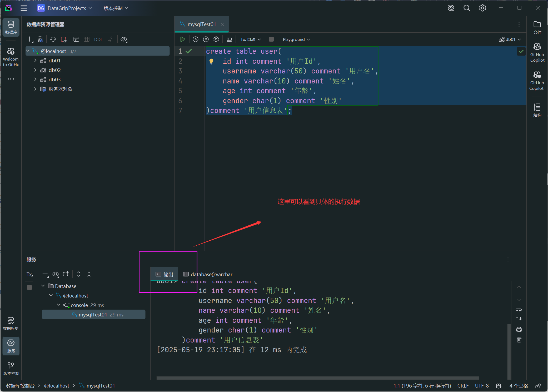
Task: Open the Tx: 自动 transaction mode dropdown
Action: 250,39
